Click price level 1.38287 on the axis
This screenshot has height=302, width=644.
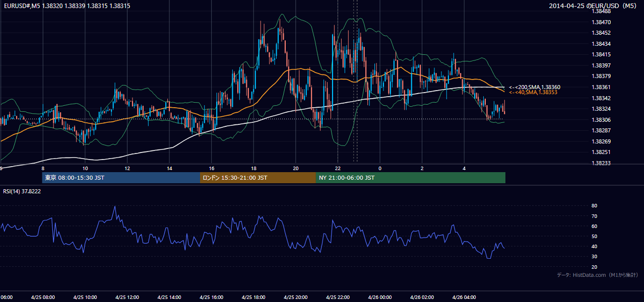click(602, 130)
